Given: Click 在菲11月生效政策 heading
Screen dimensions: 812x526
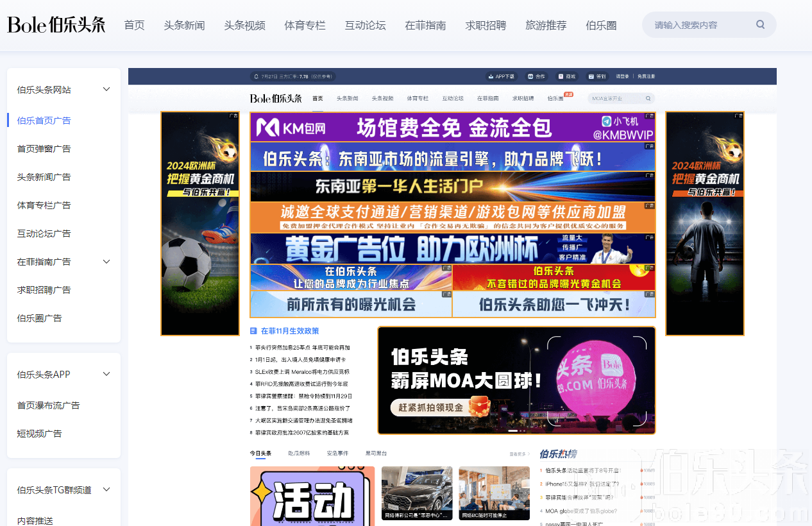Looking at the screenshot, I should (290, 331).
